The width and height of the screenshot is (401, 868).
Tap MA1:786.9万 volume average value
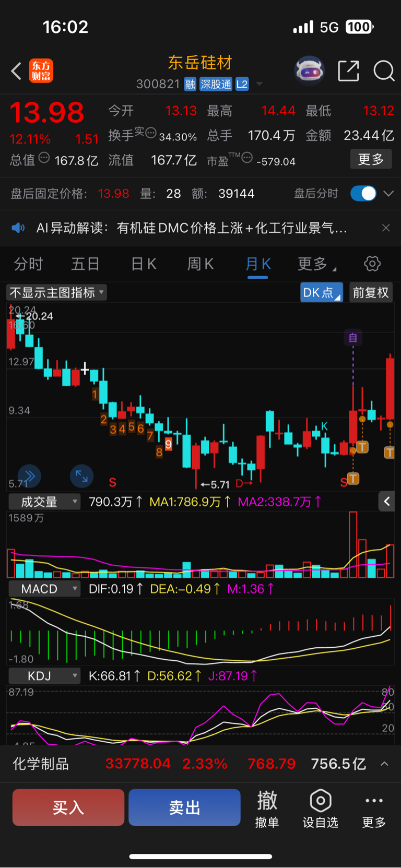pos(190,502)
